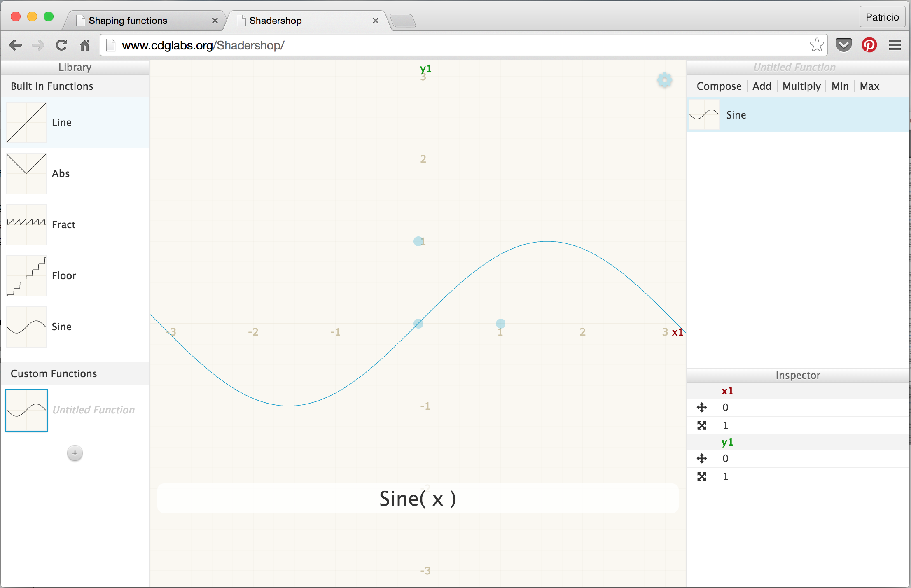Select the Untitled Function thumbnail
911x588 pixels.
coord(26,409)
